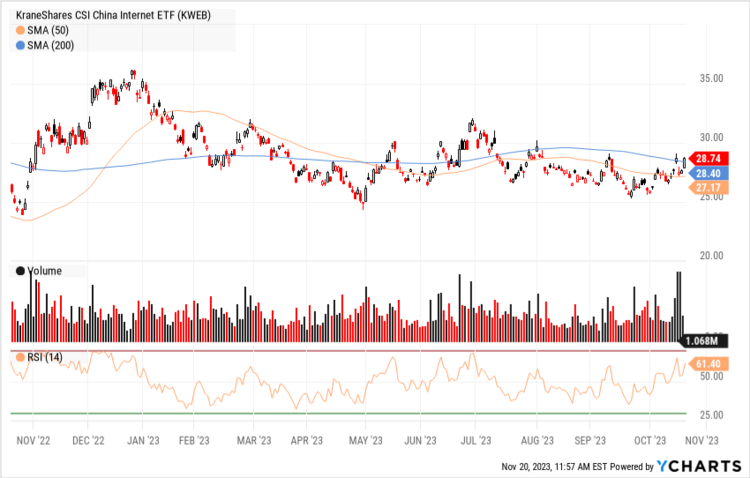Click the black Volume legend dot
This screenshot has width=750, height=478.
coord(21,270)
